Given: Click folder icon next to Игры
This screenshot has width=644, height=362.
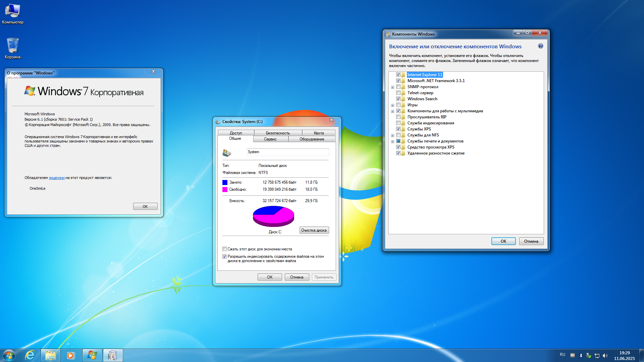Looking at the screenshot, I should click(404, 105).
